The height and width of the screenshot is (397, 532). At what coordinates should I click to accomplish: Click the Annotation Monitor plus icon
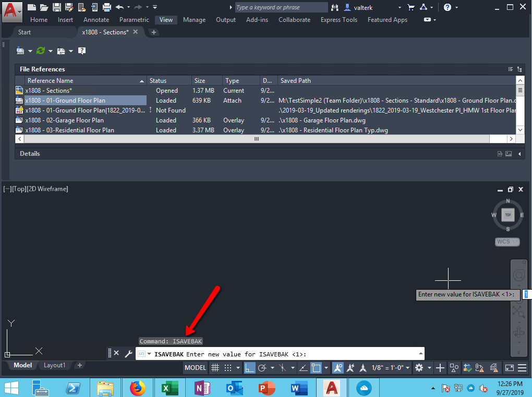pyautogui.click(x=440, y=368)
